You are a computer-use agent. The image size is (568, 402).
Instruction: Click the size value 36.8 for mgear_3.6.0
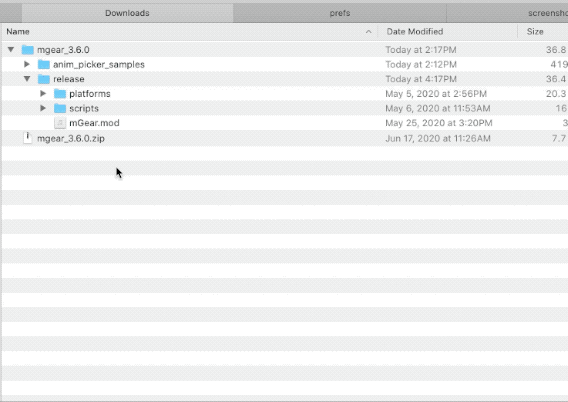coord(556,50)
